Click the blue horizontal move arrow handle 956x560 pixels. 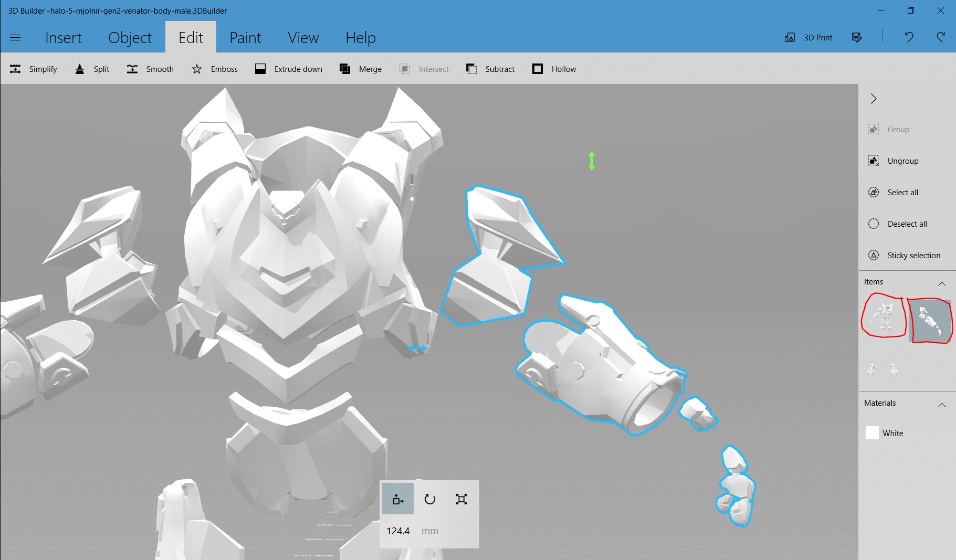tap(418, 348)
